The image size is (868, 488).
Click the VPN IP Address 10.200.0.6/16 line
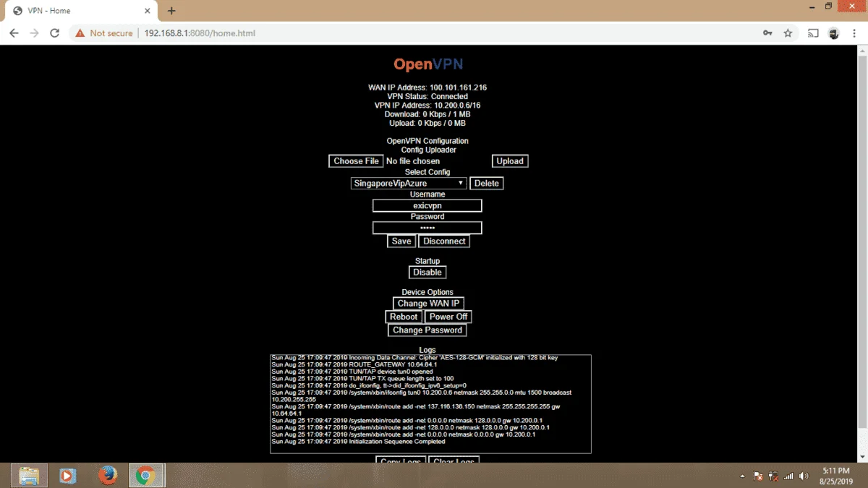427,106
